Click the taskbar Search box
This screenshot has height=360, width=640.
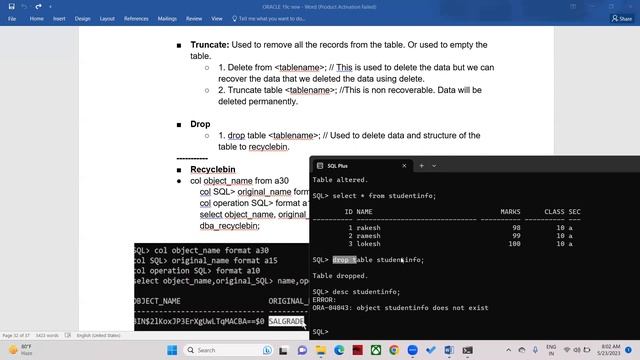pyautogui.click(x=229, y=350)
